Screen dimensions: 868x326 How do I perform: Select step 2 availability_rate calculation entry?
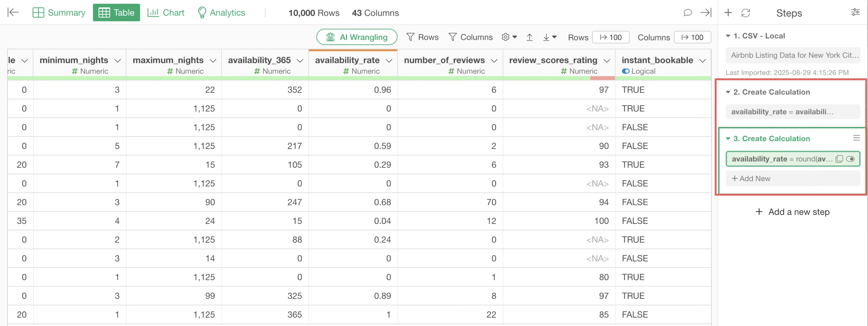[793, 112]
